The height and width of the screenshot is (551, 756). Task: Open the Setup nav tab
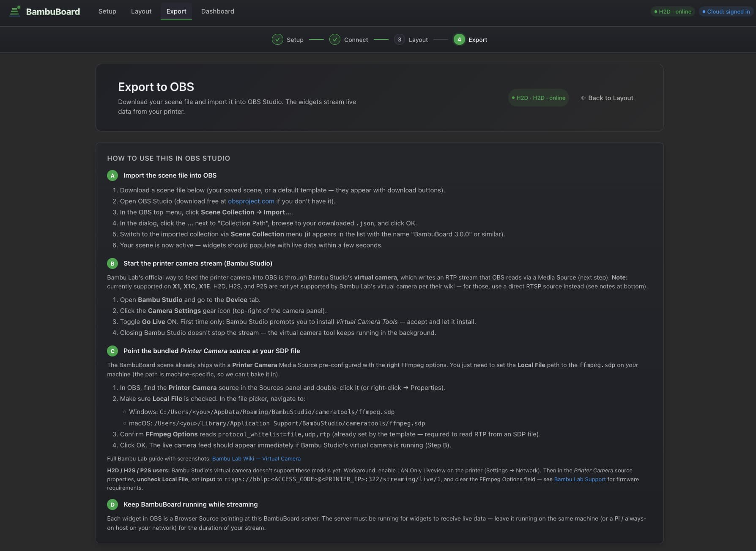(x=107, y=11)
